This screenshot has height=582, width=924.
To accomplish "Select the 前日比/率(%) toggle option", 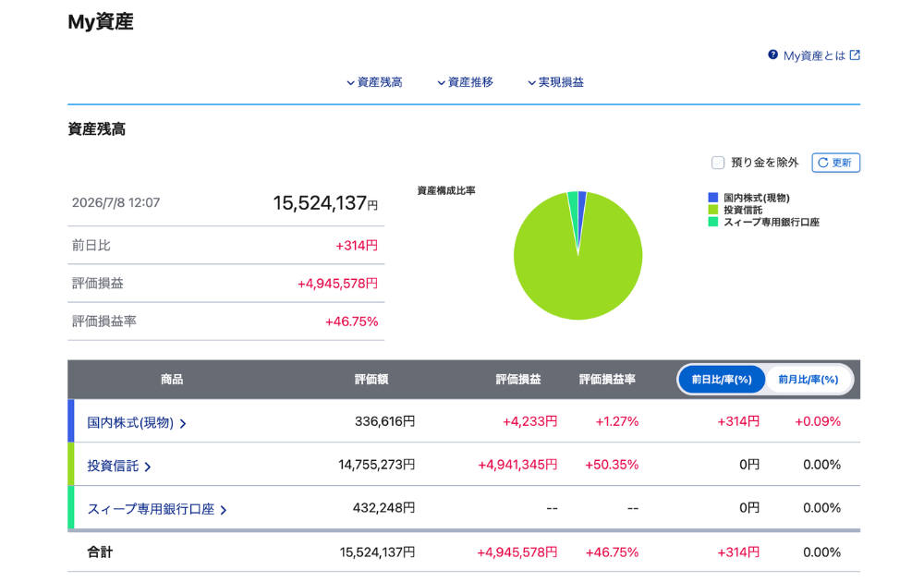I will (x=722, y=380).
